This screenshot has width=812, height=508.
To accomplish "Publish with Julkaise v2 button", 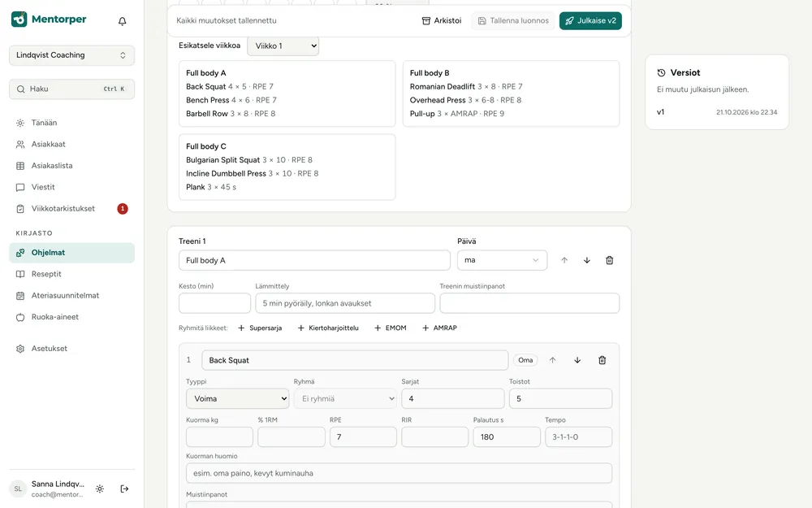I will click(590, 21).
